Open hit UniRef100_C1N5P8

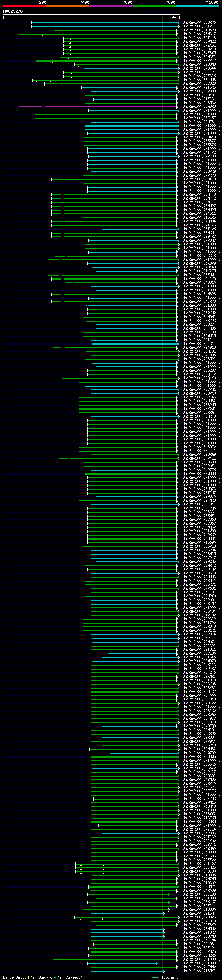coord(199,30)
